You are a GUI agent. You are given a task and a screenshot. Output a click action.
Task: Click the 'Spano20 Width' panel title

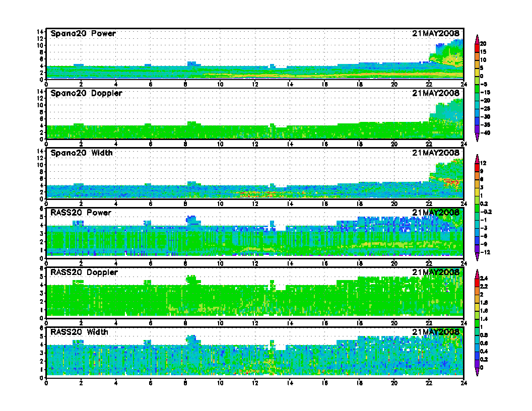click(x=82, y=153)
